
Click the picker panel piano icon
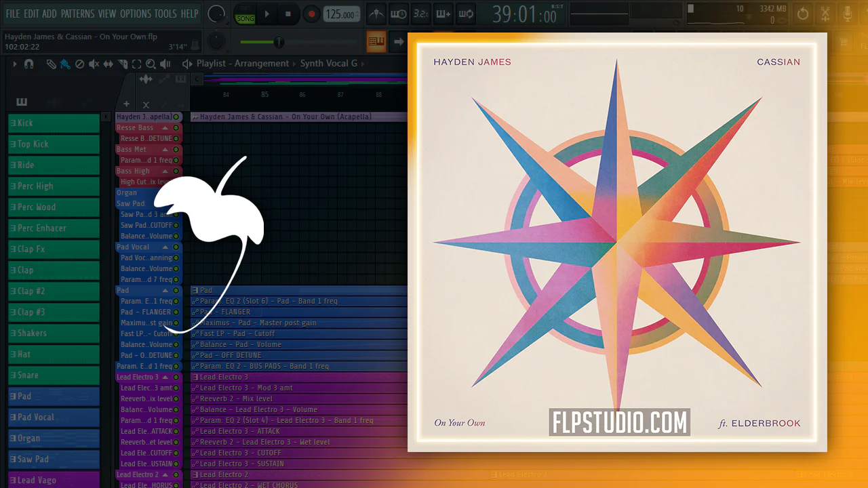coord(22,102)
